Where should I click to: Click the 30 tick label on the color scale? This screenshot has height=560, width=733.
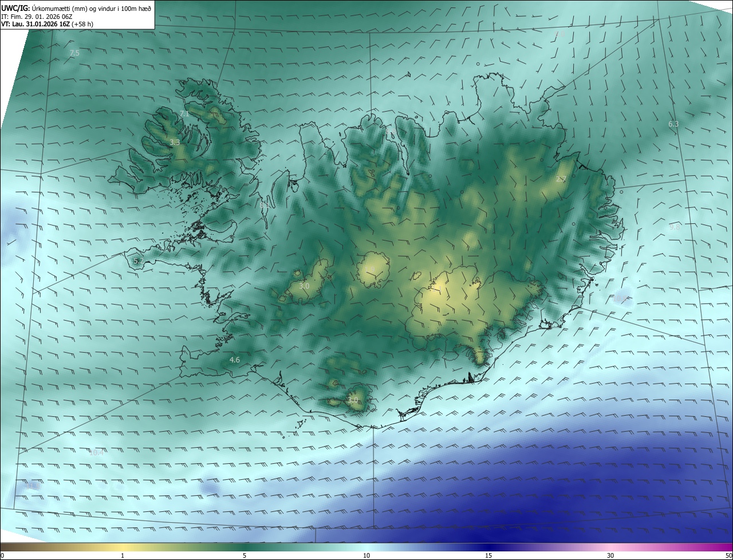pyautogui.click(x=610, y=555)
